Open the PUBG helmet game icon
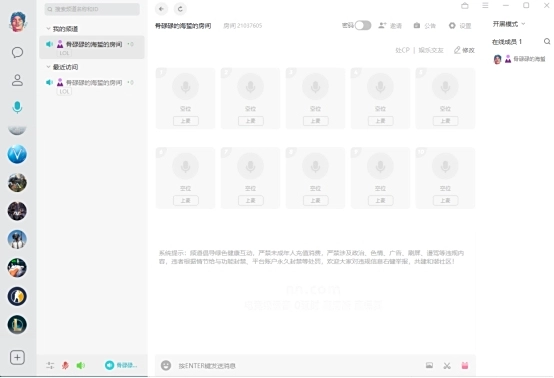The image size is (554, 378). [17, 239]
